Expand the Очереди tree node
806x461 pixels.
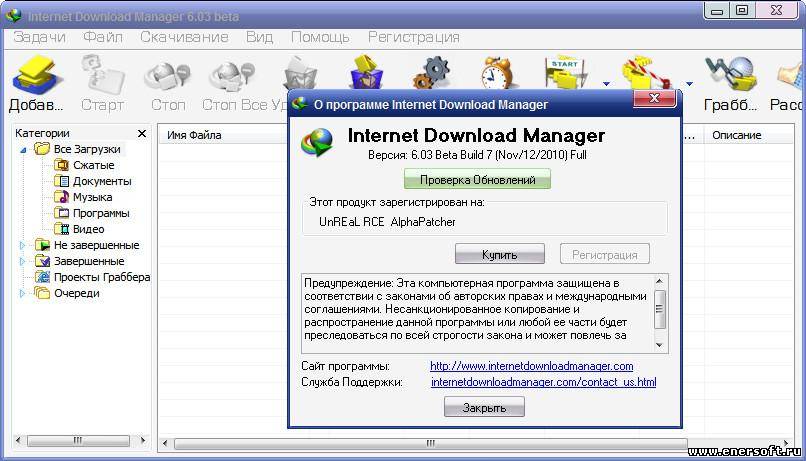point(22,293)
